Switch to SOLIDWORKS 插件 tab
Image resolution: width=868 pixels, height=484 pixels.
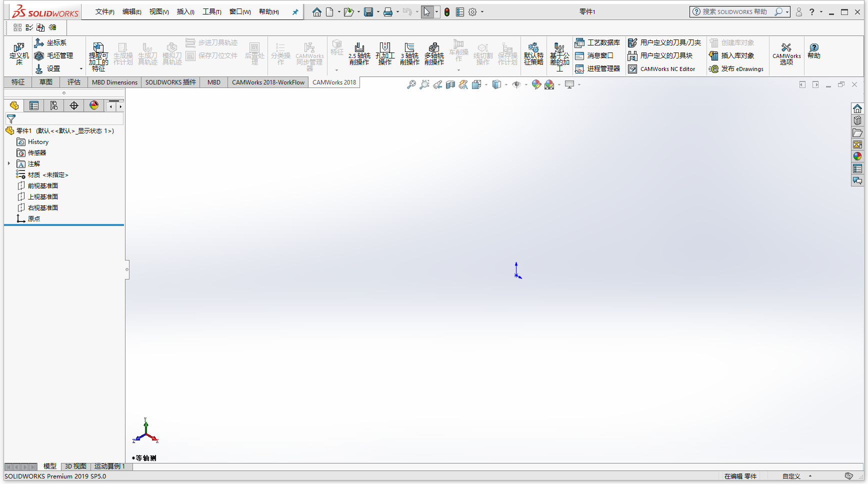pos(170,82)
